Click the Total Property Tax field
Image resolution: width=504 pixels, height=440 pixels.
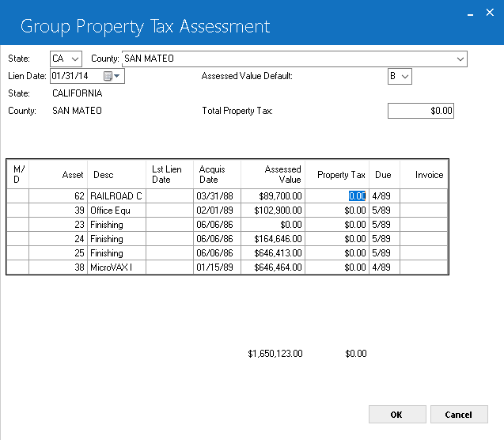coord(421,111)
